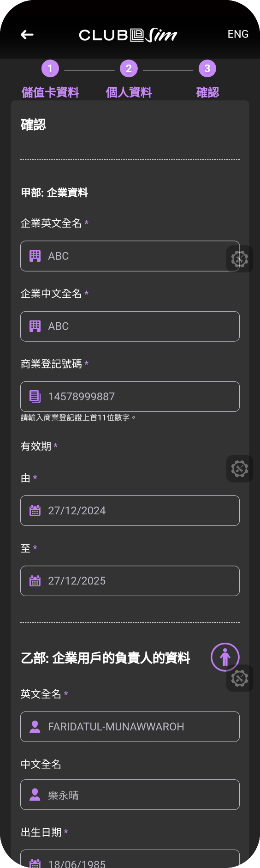
Task: Click person icon in 中文全名 field
Action: pyautogui.click(x=35, y=794)
